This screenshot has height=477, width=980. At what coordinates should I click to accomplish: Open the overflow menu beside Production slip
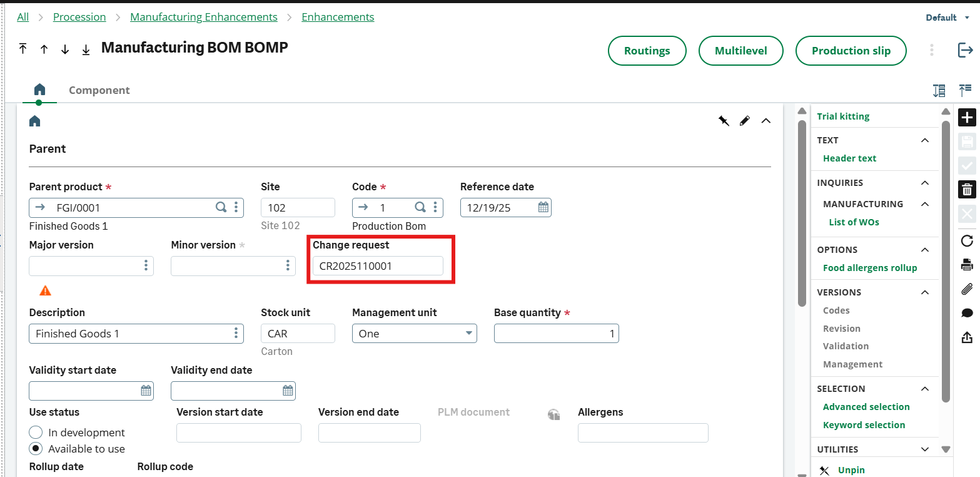[931, 50]
